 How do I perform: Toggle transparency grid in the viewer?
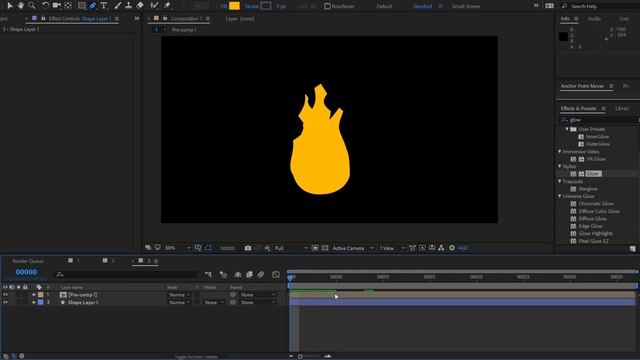coord(324,248)
